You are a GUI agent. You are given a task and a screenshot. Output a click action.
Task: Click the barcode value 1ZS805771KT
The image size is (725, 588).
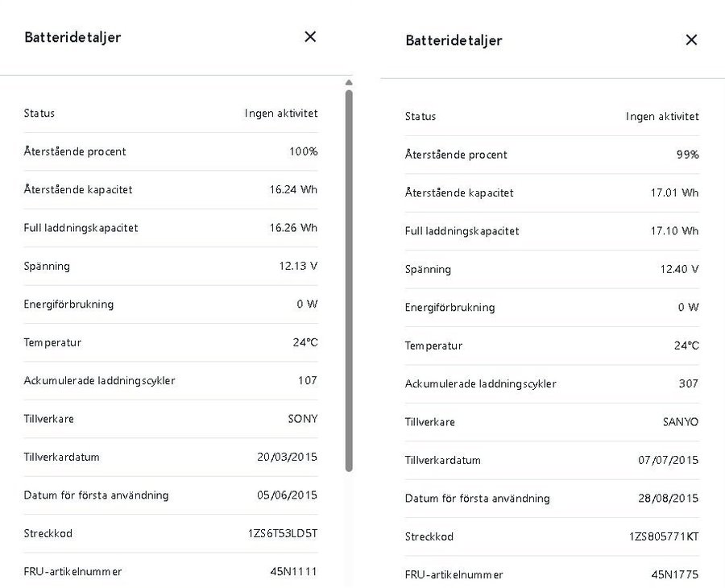(x=664, y=536)
